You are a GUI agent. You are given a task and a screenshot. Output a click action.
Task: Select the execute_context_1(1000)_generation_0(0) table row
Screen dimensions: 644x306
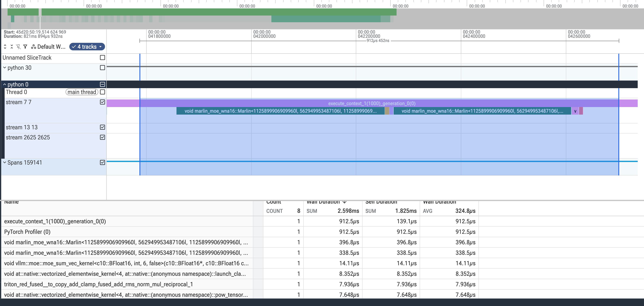[240, 221]
